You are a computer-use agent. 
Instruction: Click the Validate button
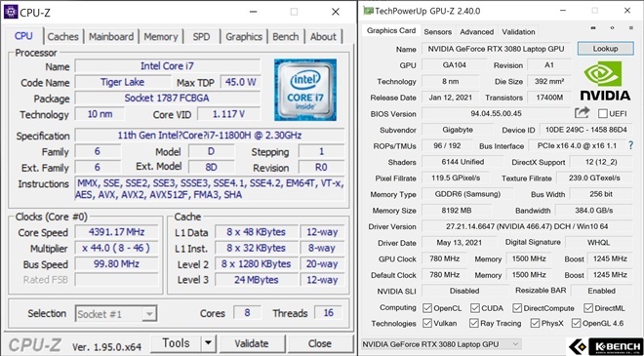coord(252,343)
